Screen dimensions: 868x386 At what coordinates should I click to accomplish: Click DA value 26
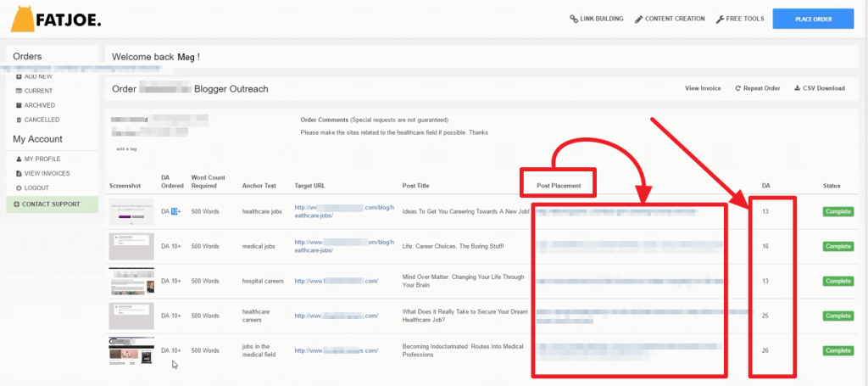click(x=765, y=350)
